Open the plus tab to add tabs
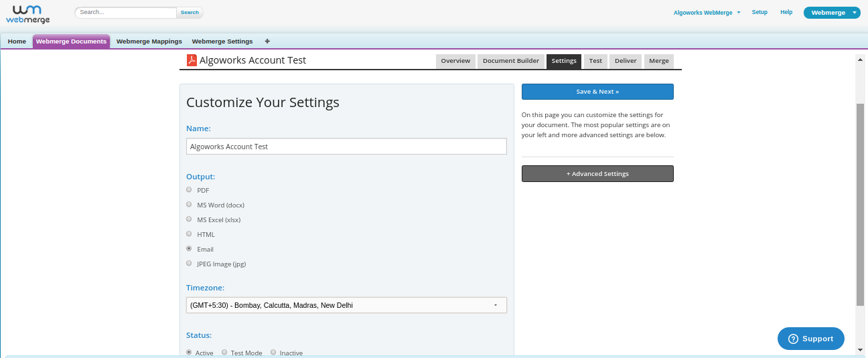Viewport: 868px width, 358px height. coord(267,41)
